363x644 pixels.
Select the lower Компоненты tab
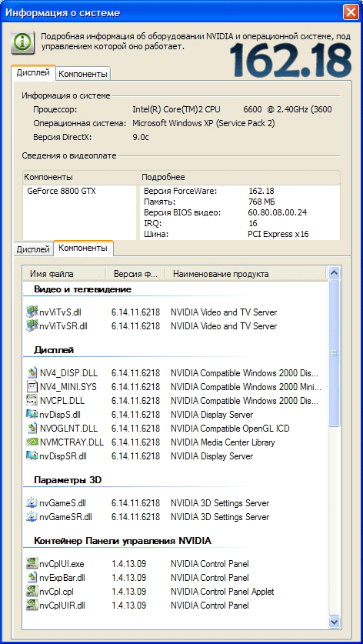click(83, 248)
